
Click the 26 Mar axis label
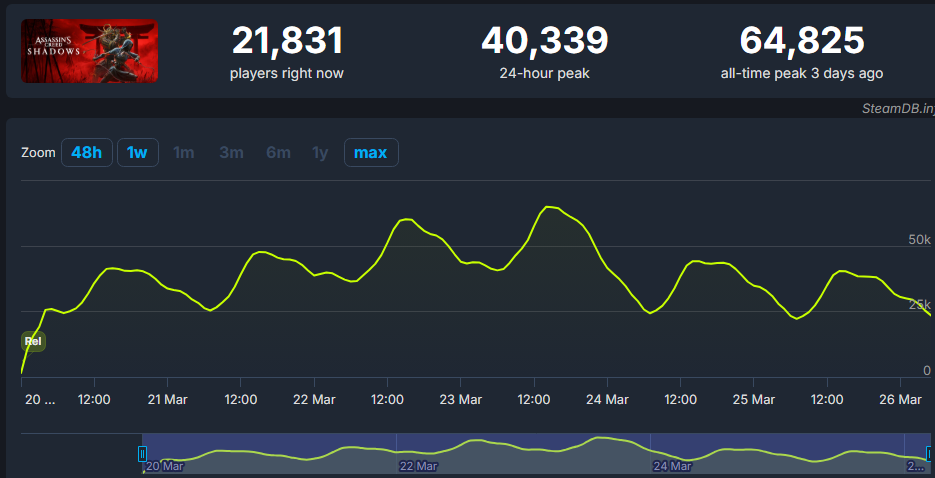tap(900, 399)
